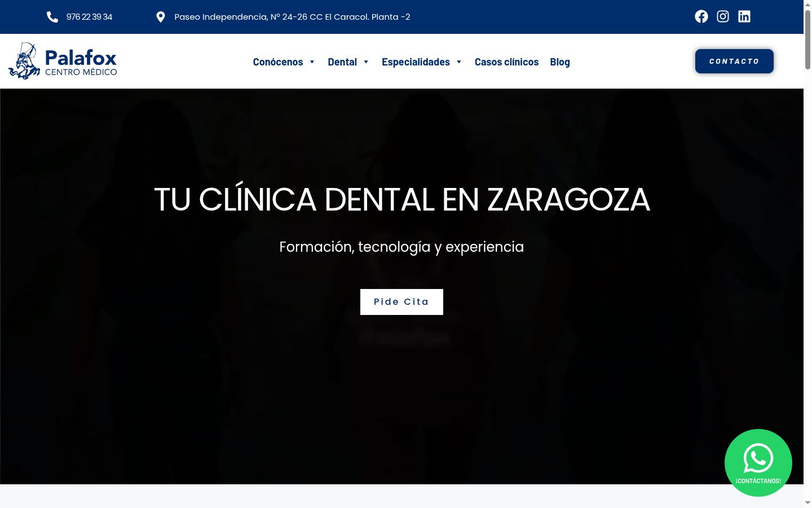Open the LinkedIn profile icon
The width and height of the screenshot is (812, 508).
point(744,16)
